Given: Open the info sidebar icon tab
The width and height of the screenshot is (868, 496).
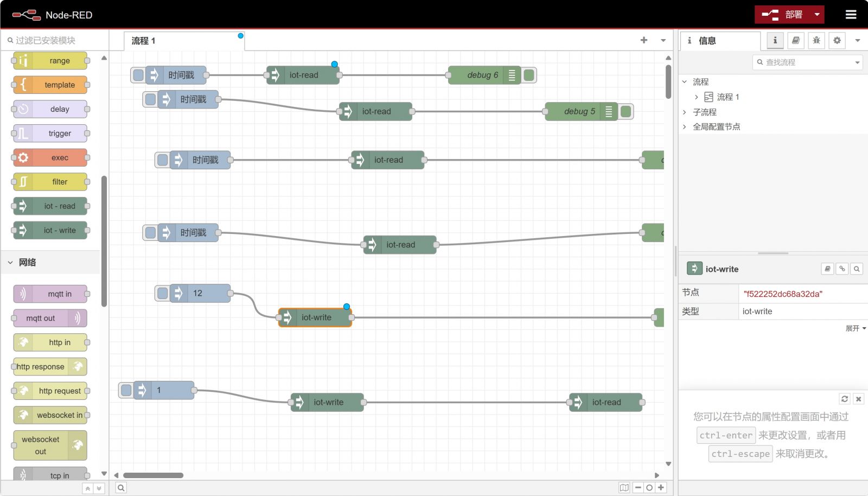Looking at the screenshot, I should coord(775,40).
